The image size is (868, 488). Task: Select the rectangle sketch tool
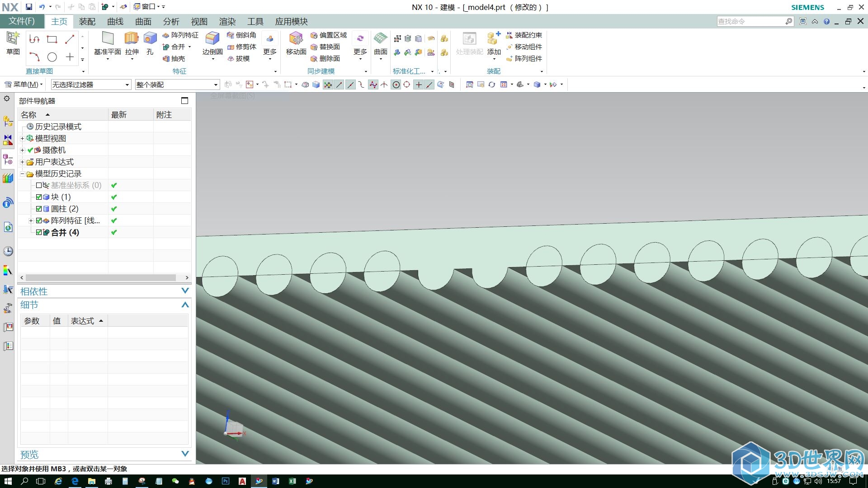(52, 39)
